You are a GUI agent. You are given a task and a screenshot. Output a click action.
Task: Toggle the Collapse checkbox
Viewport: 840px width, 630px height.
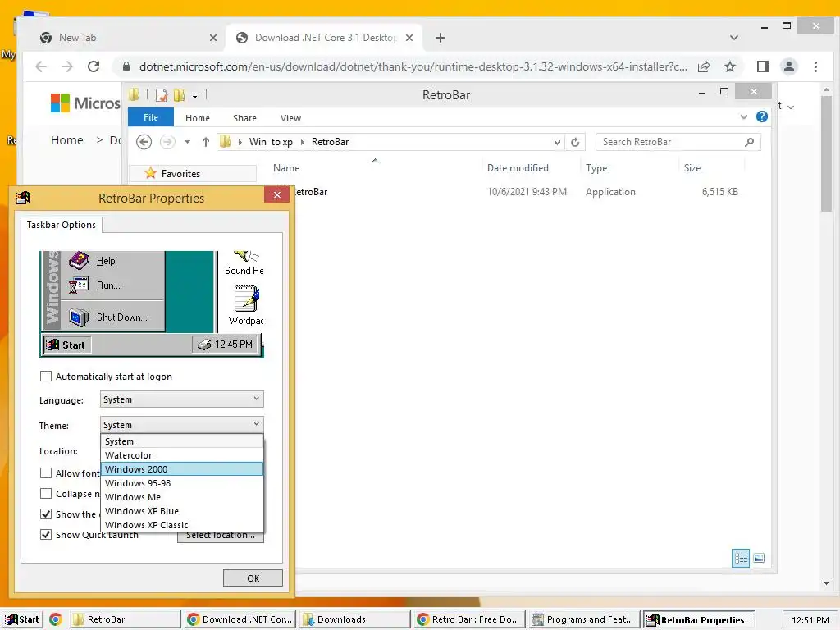[x=46, y=493]
